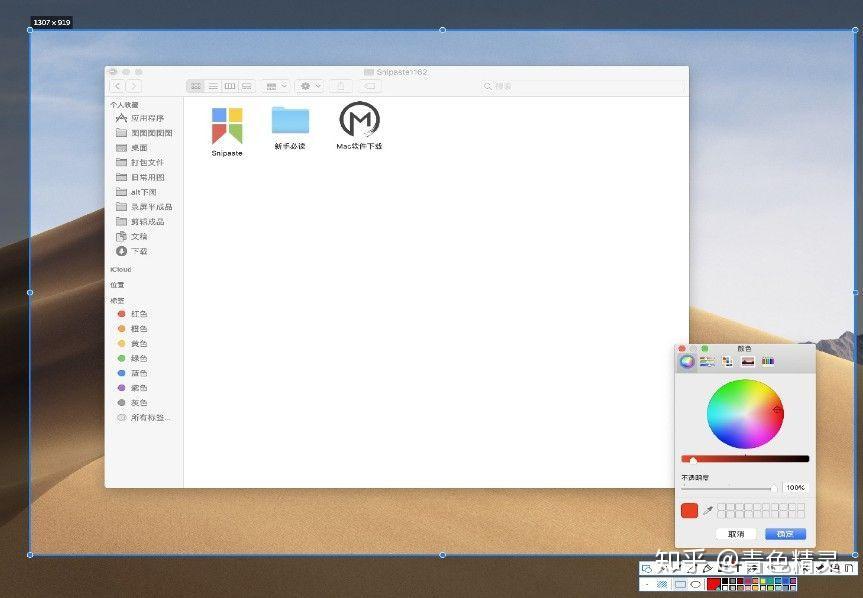Pick the eyedropper in the color panel
This screenshot has height=598, width=863.
(x=708, y=510)
